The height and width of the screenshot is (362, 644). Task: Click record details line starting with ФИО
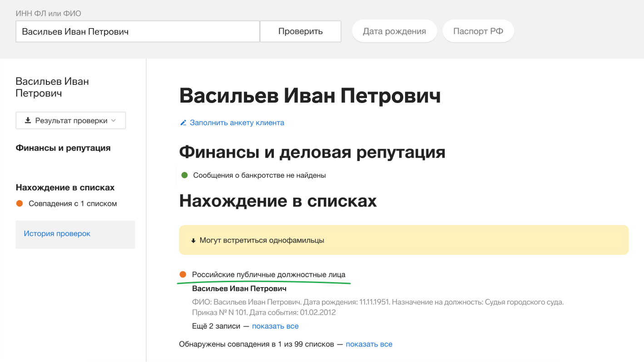pyautogui.click(x=378, y=302)
